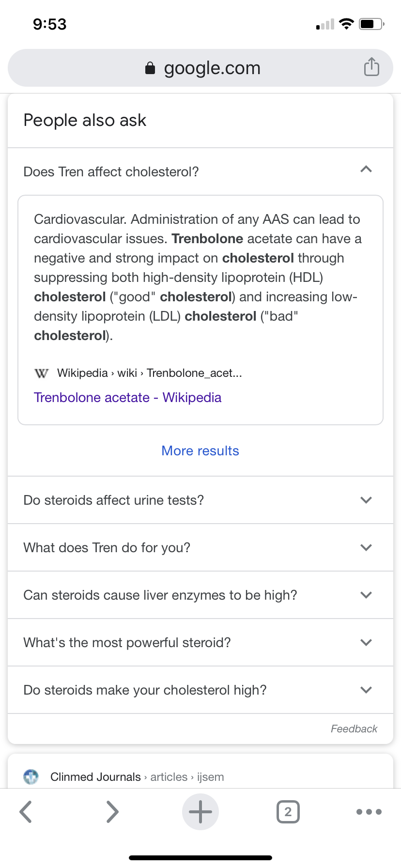Screen dimensions: 401x868
Task: Tap the Clinmed Journals site icon
Action: pyautogui.click(x=31, y=776)
